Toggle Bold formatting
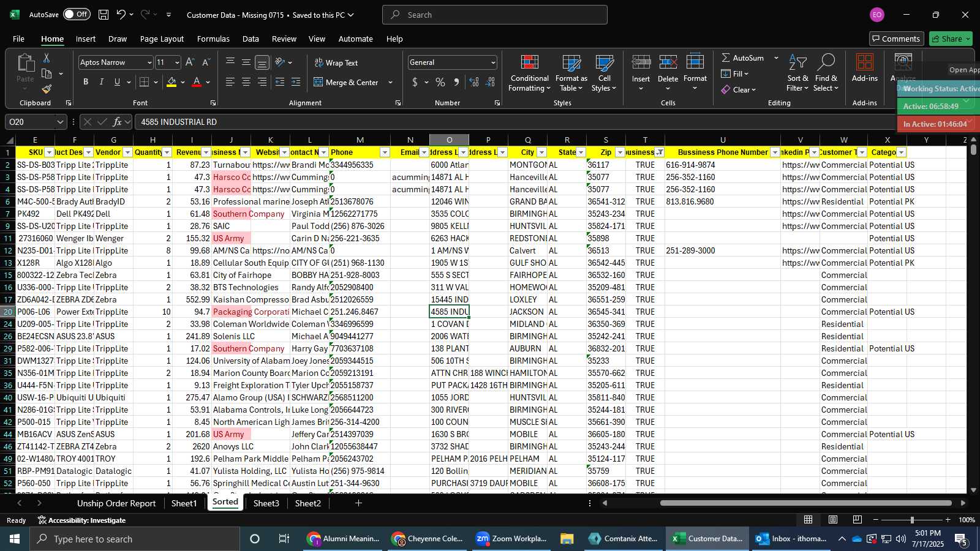This screenshot has height=551, width=980. 86,82
